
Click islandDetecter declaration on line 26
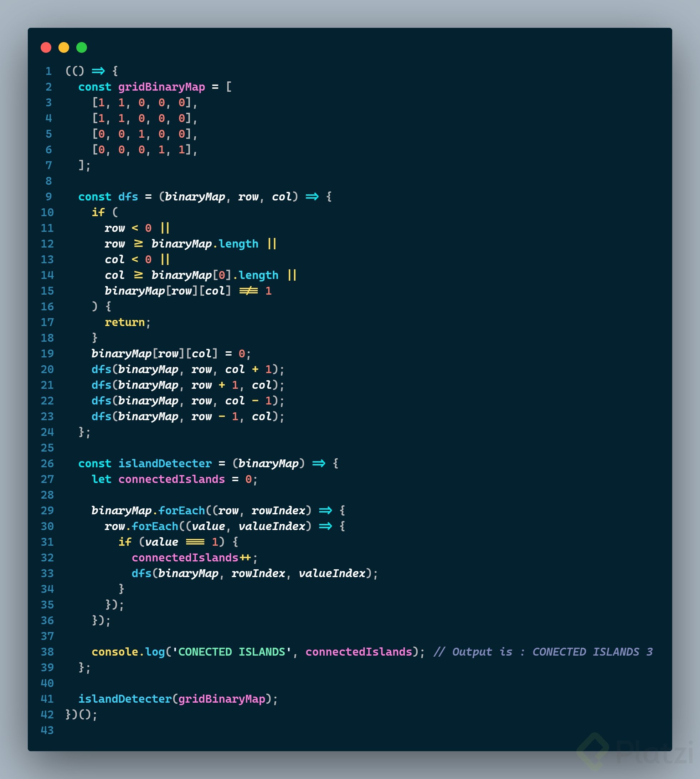(165, 463)
